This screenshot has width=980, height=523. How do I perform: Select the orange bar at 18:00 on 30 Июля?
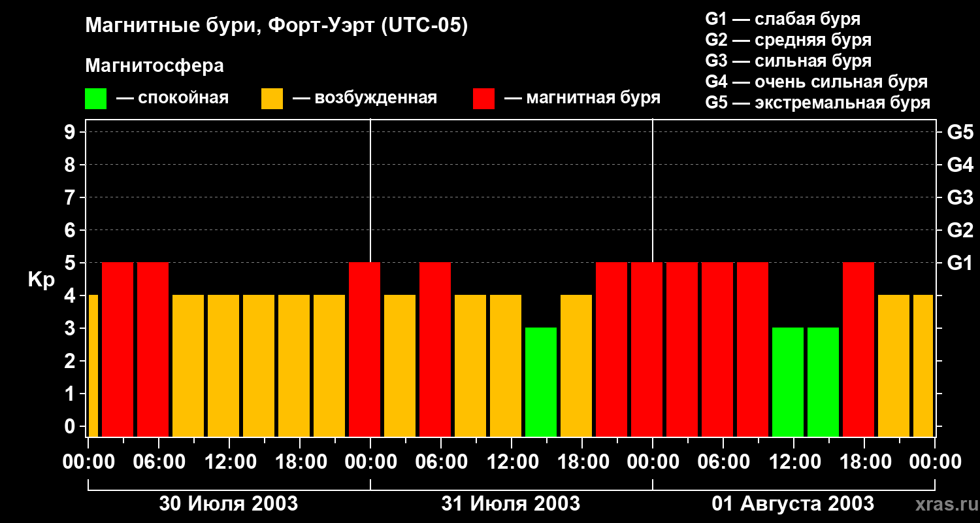click(x=294, y=365)
